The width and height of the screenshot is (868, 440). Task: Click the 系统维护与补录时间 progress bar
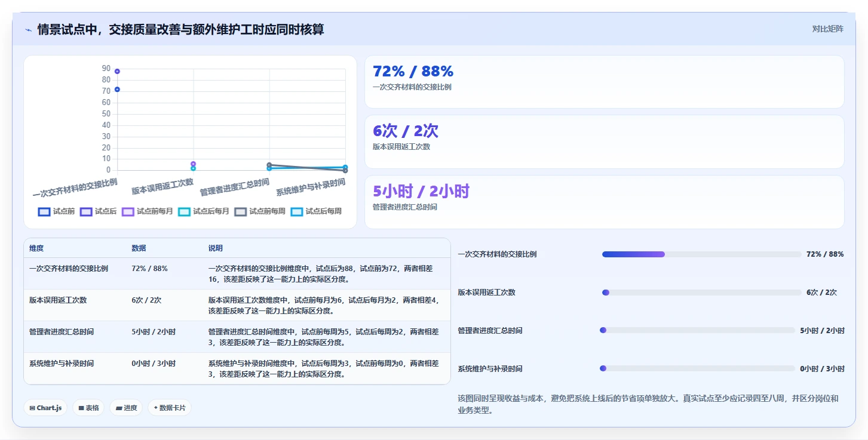(x=697, y=368)
